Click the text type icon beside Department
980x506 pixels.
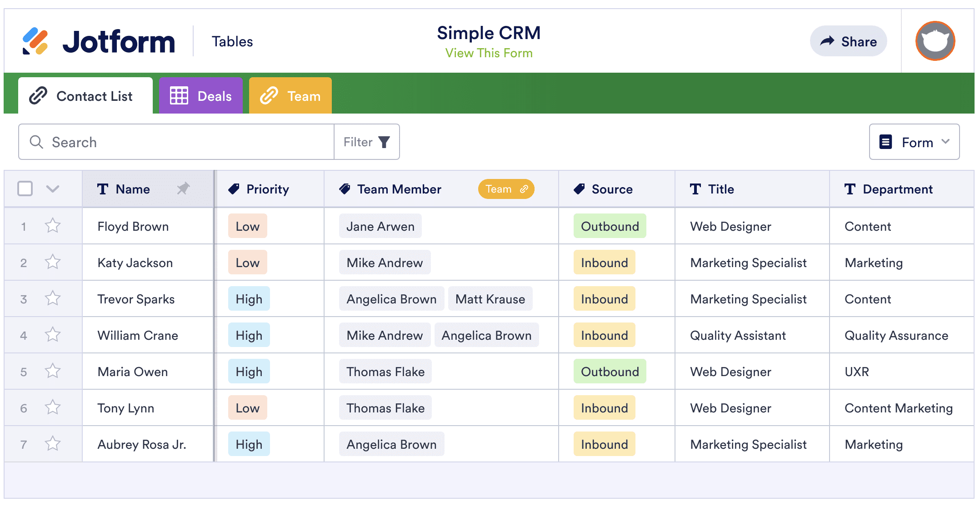pos(850,189)
